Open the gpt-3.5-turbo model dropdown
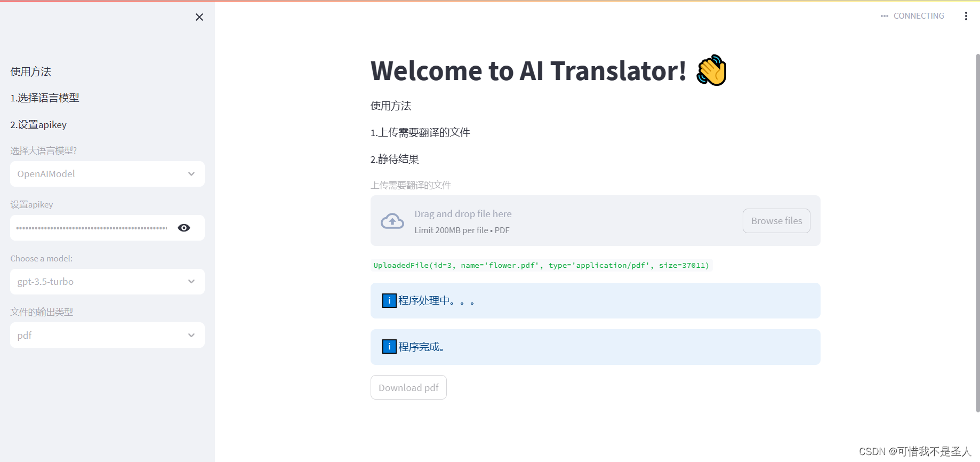The image size is (980, 462). [x=107, y=282]
